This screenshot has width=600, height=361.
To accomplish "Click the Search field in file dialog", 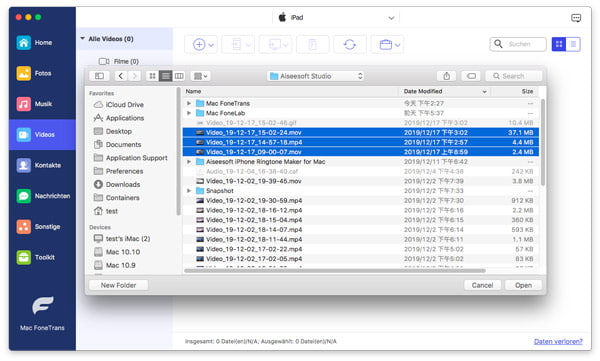I will click(x=514, y=76).
